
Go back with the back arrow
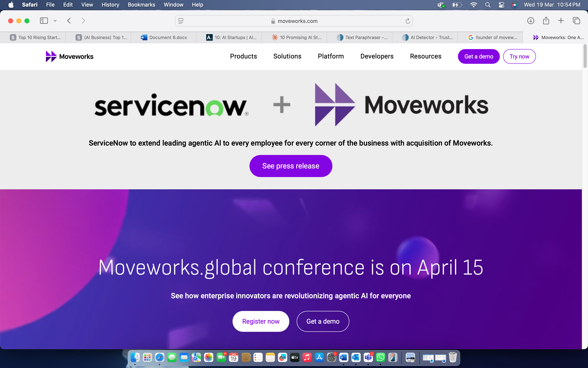click(x=69, y=21)
